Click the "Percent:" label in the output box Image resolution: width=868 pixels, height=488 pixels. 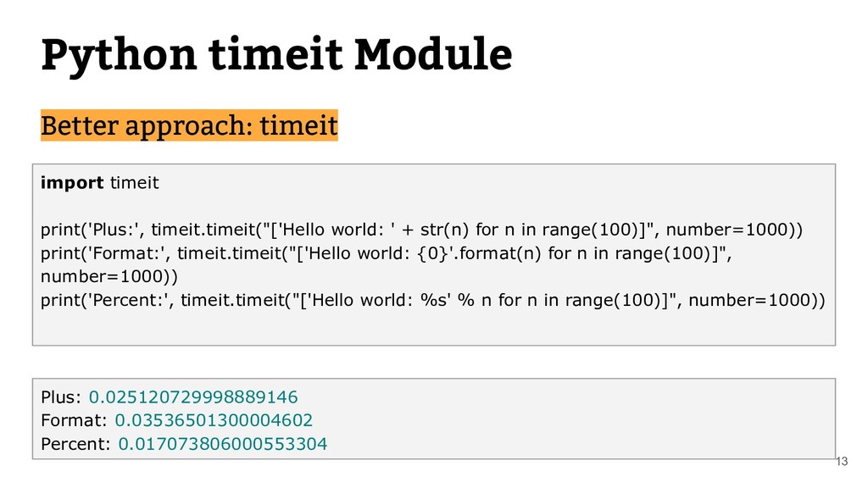(75, 443)
